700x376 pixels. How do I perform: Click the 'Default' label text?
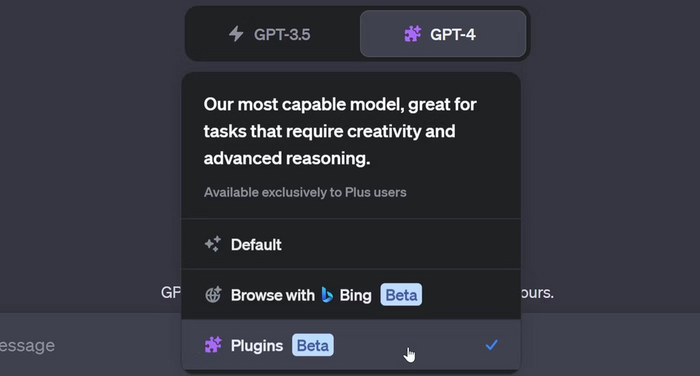click(x=256, y=245)
